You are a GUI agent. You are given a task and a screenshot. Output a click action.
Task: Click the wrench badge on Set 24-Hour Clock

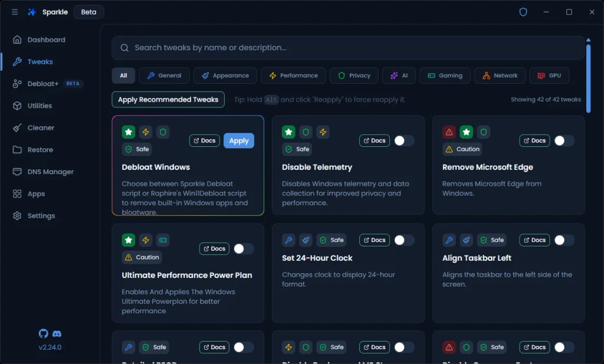coord(288,240)
